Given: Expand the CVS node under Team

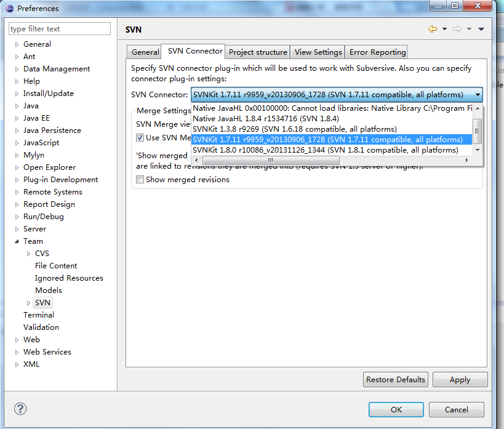Looking at the screenshot, I should 28,254.
